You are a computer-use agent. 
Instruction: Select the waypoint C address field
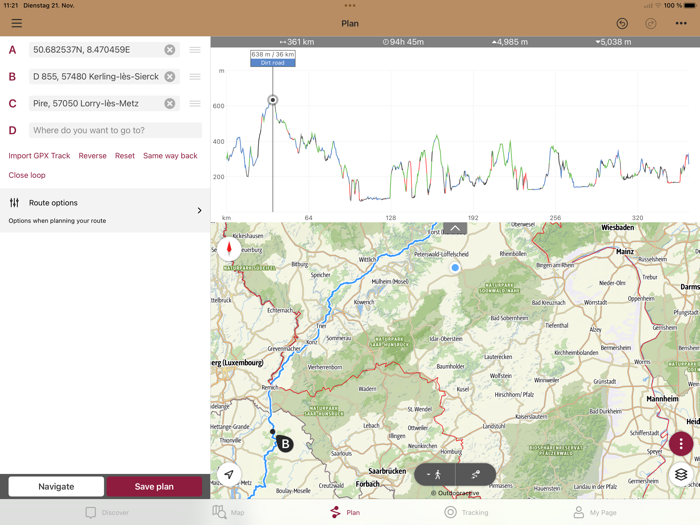(x=104, y=103)
